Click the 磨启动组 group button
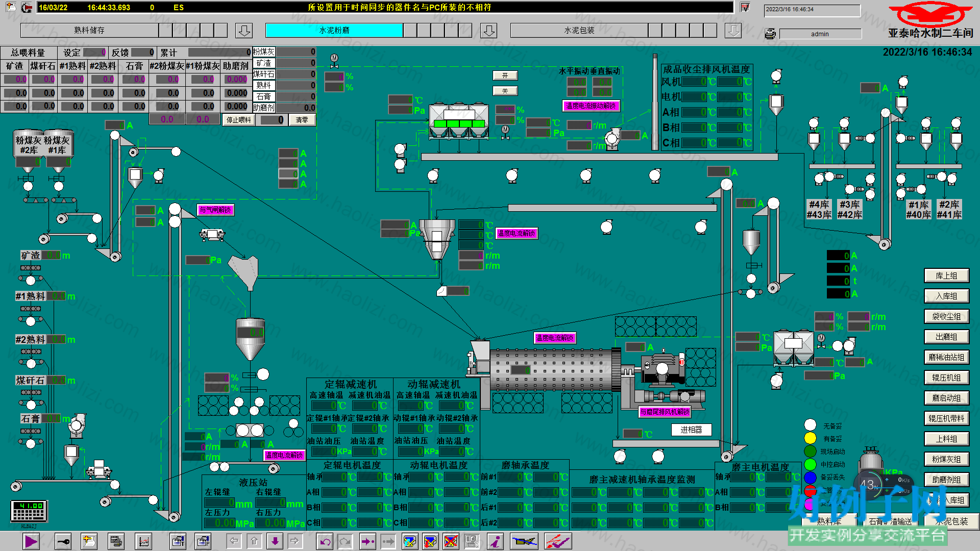Viewport: 980px width, 551px height. coord(946,398)
